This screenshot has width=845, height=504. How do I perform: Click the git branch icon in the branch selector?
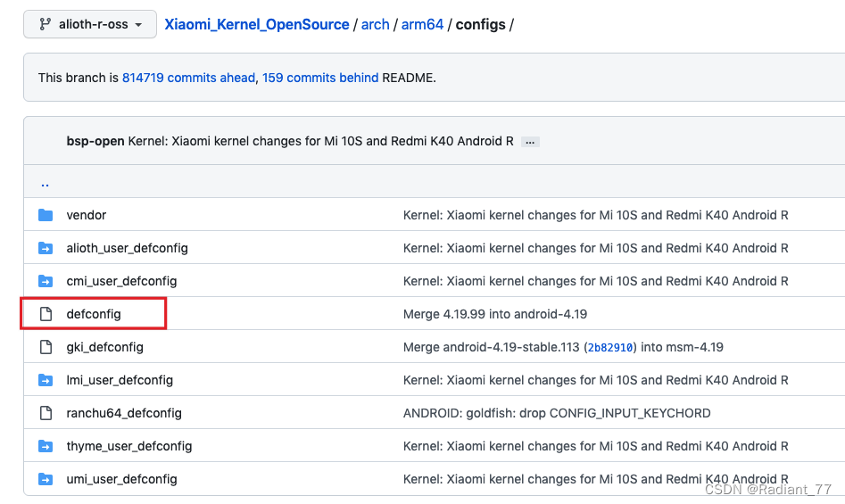tap(46, 24)
